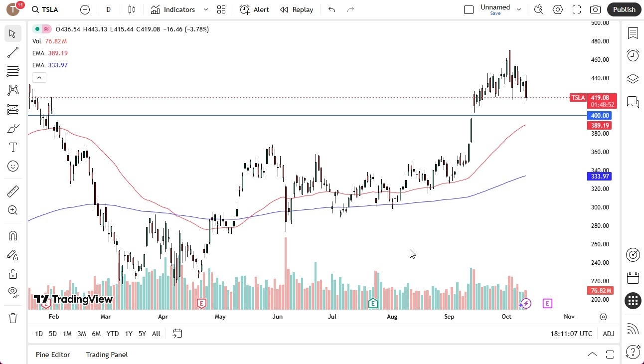Open the Indicators dropdown arrow
Image resolution: width=644 pixels, height=364 pixels.
205,9
